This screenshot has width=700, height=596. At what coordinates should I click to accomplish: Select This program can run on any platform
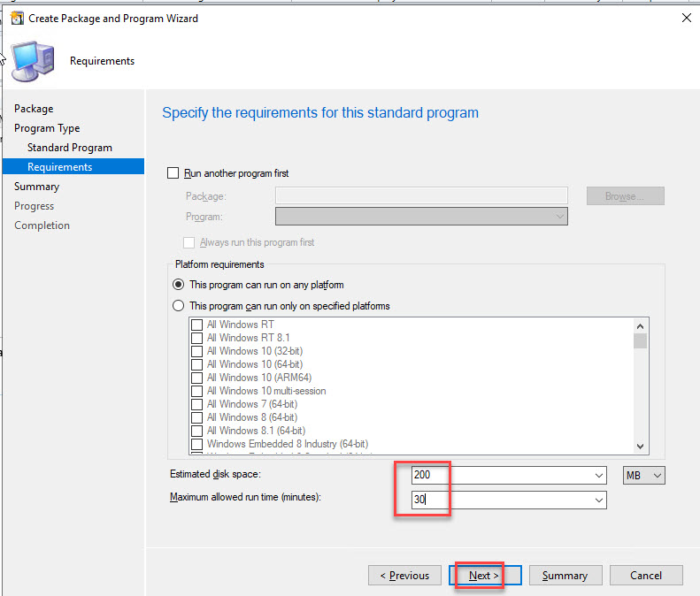click(179, 285)
